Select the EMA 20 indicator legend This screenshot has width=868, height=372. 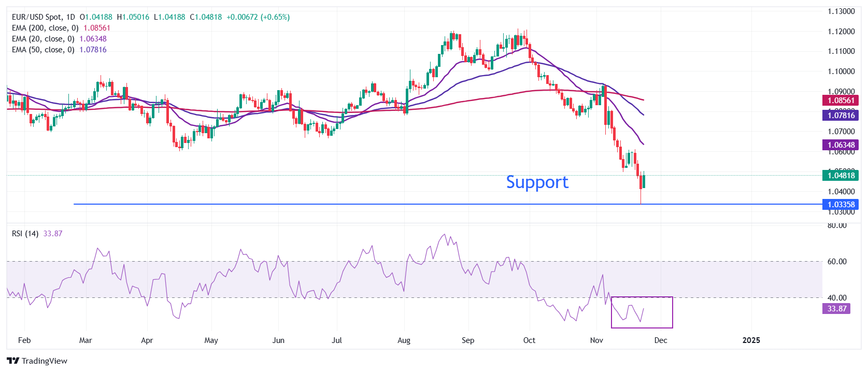click(x=43, y=39)
